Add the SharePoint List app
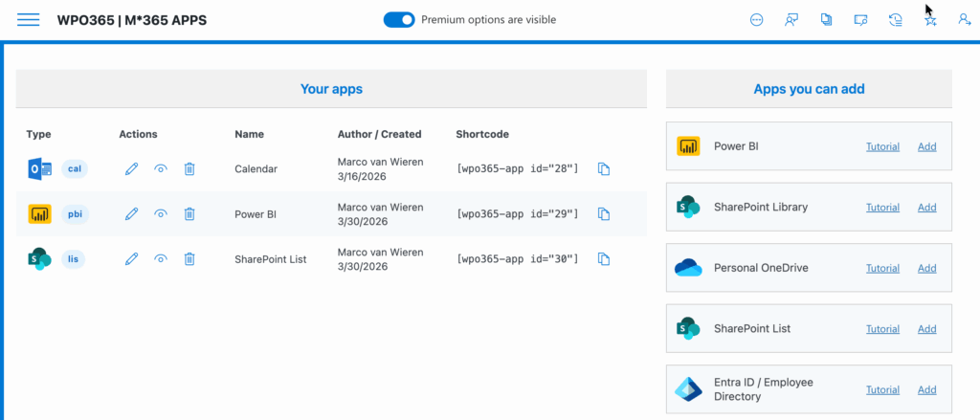This screenshot has height=420, width=980. 926,329
